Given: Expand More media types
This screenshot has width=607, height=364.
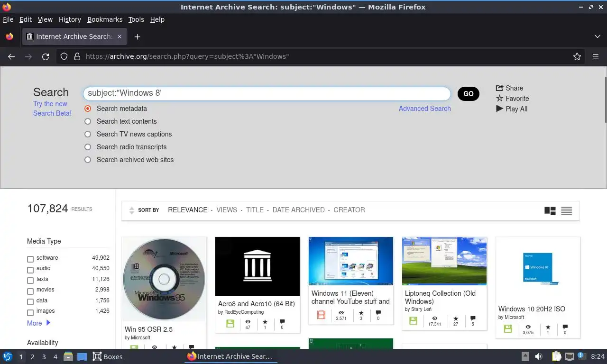Looking at the screenshot, I should tap(38, 323).
